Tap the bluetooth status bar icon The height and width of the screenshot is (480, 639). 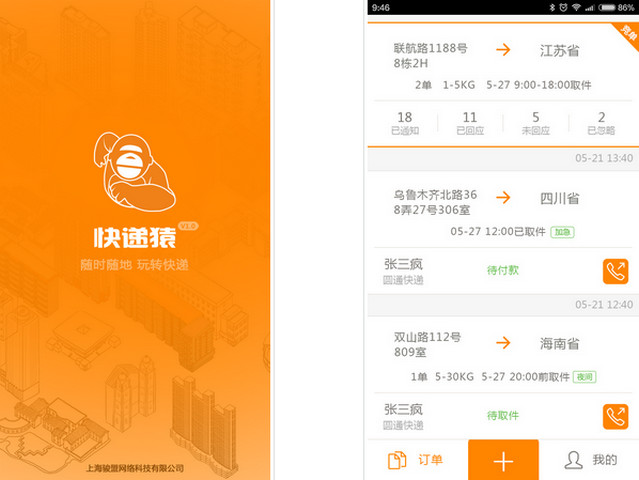(552, 7)
